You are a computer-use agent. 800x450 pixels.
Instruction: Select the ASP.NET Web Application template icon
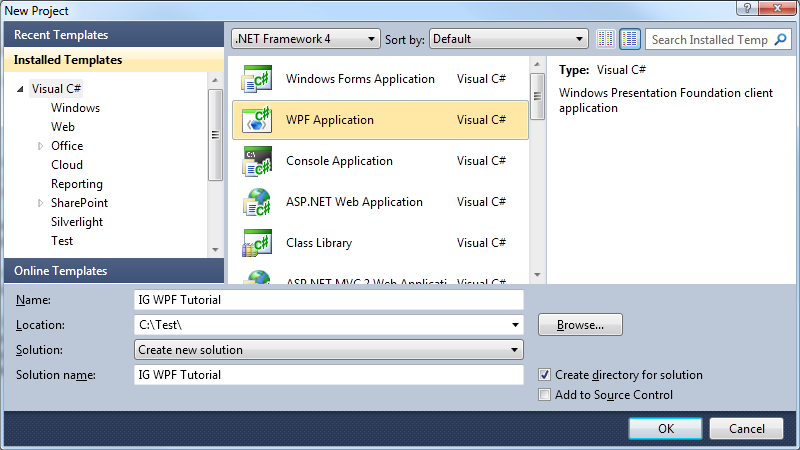pyautogui.click(x=257, y=202)
